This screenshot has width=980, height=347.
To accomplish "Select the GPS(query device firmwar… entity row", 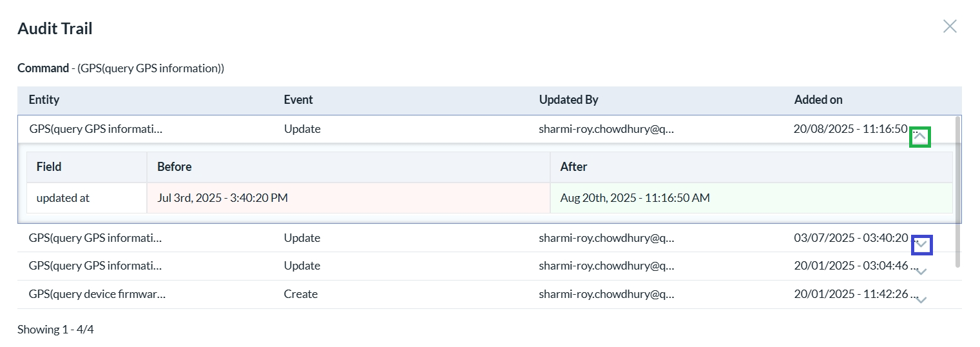I will pyautogui.click(x=97, y=294).
